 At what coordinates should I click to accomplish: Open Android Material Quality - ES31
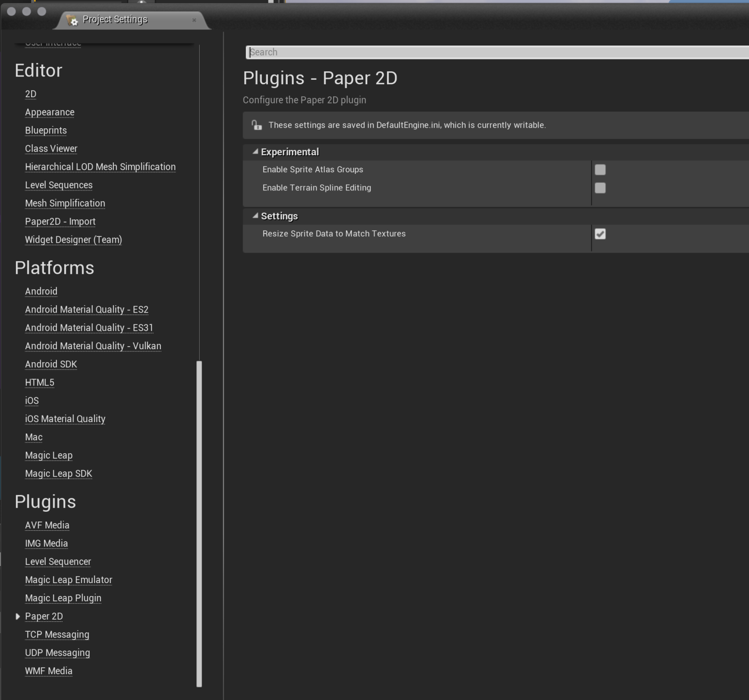point(89,327)
